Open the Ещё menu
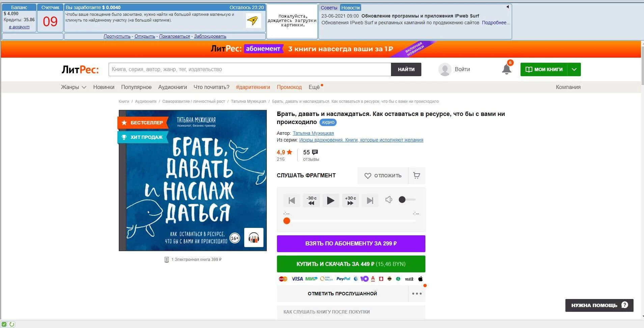 314,87
